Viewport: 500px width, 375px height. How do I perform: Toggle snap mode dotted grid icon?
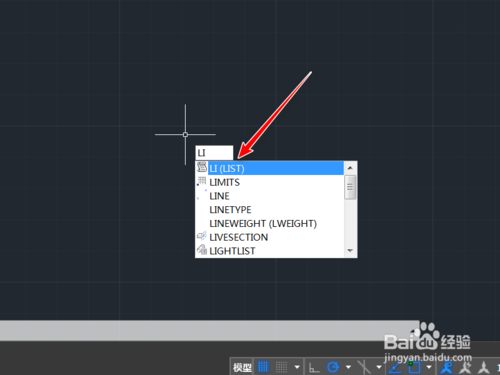click(x=281, y=367)
